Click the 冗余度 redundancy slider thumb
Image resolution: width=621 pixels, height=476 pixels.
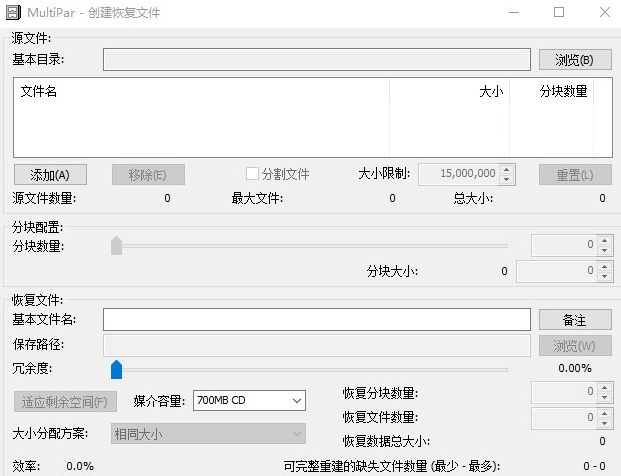pyautogui.click(x=116, y=369)
